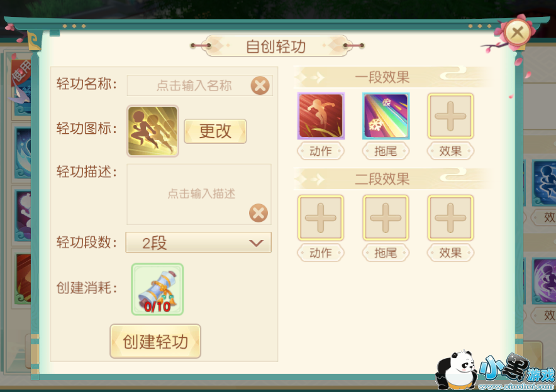Clear the 轻功名称 name field
This screenshot has height=392, width=556.
tap(260, 85)
